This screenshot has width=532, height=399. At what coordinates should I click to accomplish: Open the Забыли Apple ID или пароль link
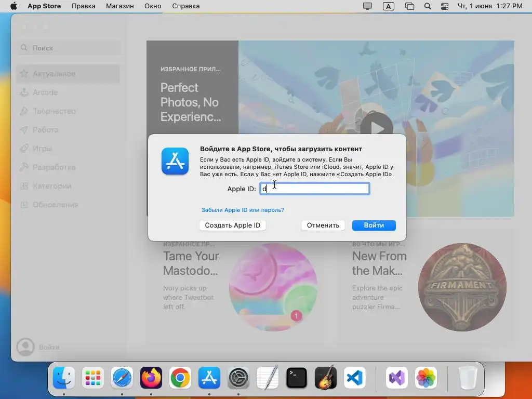point(243,210)
